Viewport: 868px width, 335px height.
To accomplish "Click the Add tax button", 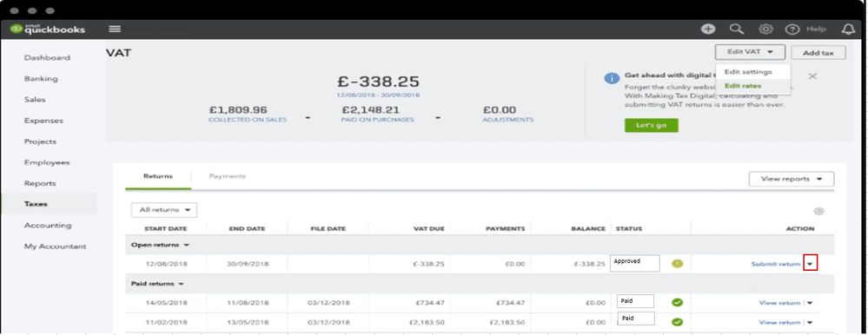I will click(x=818, y=53).
